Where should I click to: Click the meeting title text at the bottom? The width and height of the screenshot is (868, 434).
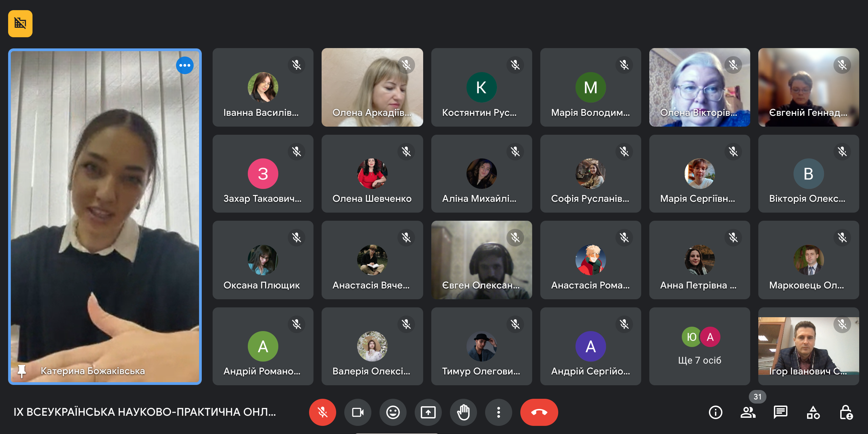[x=145, y=412]
